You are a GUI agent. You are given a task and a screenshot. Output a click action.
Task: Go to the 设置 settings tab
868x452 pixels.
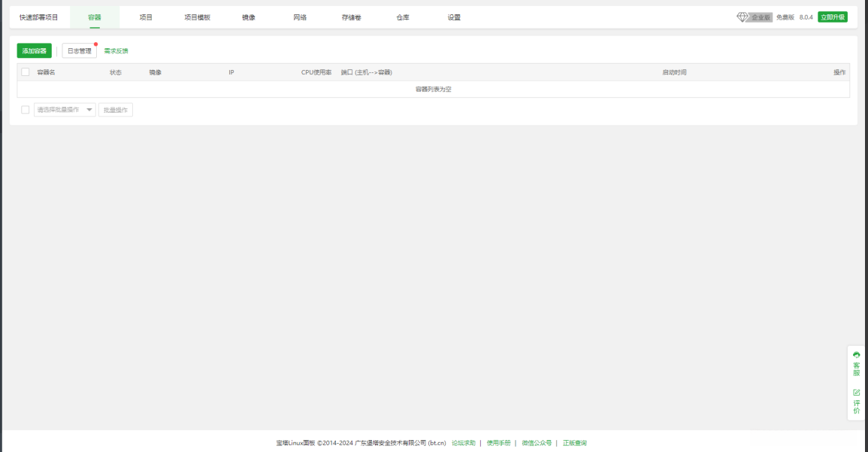click(x=452, y=17)
